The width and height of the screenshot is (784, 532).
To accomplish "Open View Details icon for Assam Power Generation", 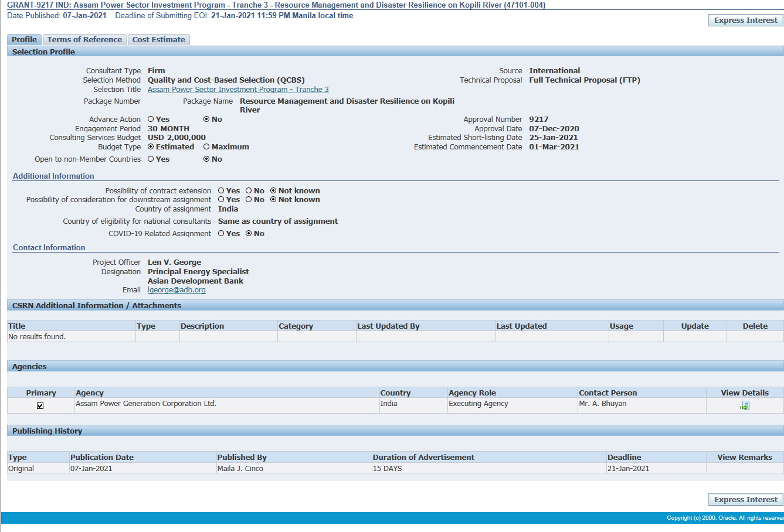I will point(745,405).
